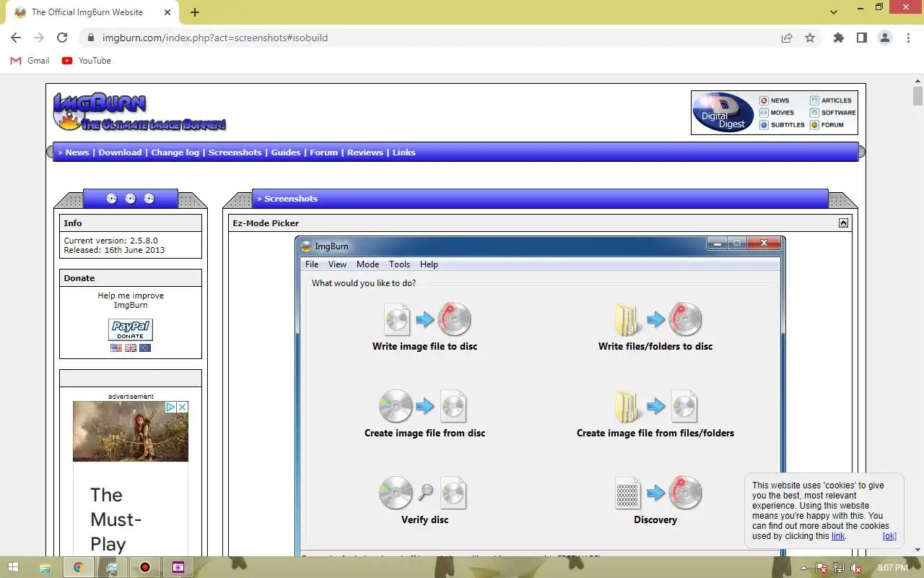Open YouTube bookmark
The width and height of the screenshot is (924, 578).
click(87, 61)
